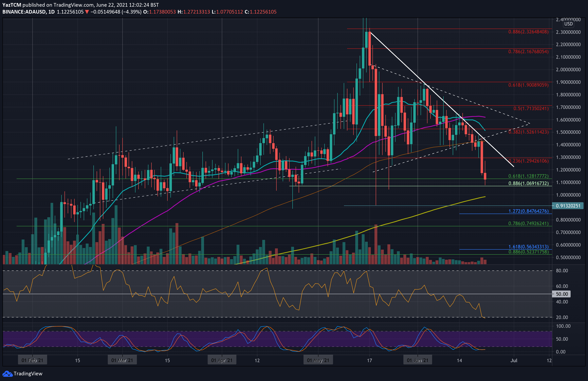Select the 0.618(1.90089059) Fibonacci label
This screenshot has height=381, width=588.
pos(528,85)
